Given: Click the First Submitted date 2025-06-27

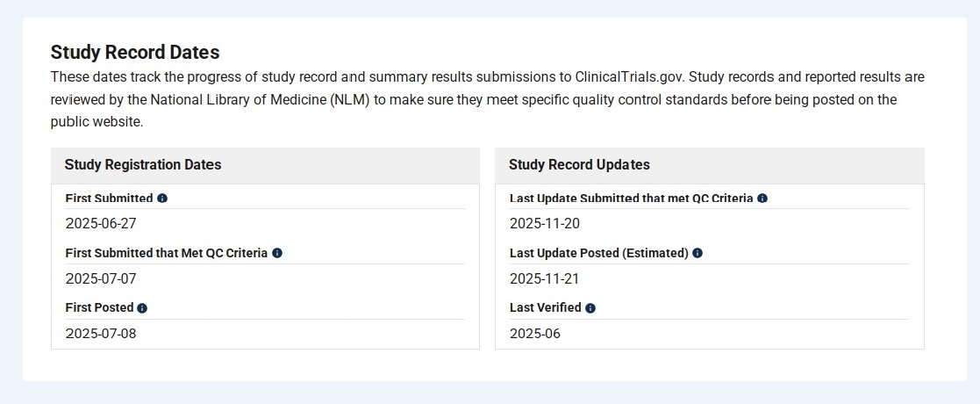Looking at the screenshot, I should point(101,223).
